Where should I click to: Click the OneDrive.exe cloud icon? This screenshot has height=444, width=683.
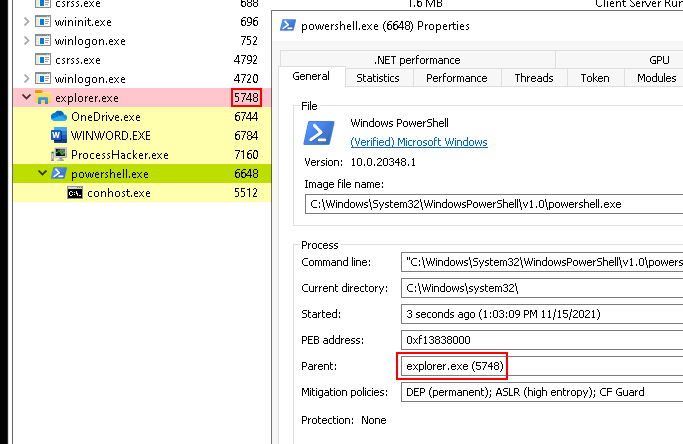(58, 117)
